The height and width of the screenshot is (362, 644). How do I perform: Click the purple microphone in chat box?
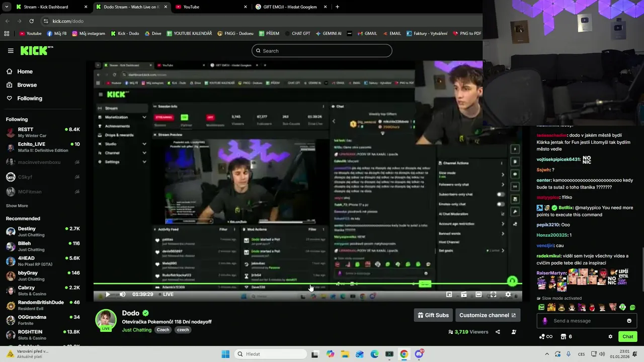[544, 321]
